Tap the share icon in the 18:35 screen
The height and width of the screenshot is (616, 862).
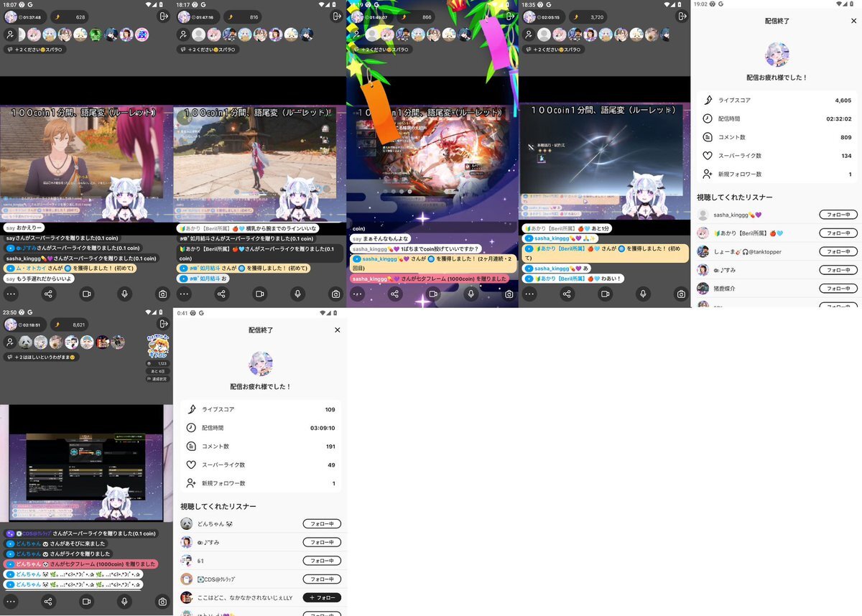(567, 294)
